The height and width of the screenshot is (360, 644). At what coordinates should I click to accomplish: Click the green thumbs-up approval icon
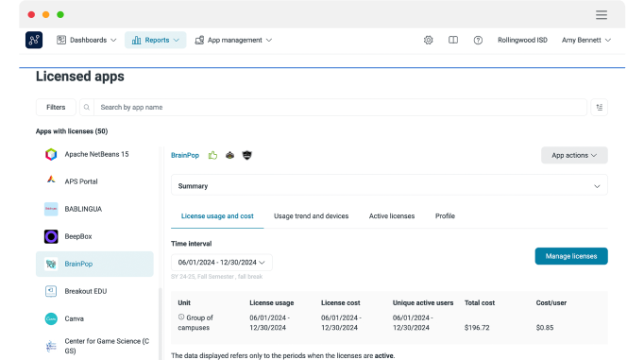coord(212,155)
